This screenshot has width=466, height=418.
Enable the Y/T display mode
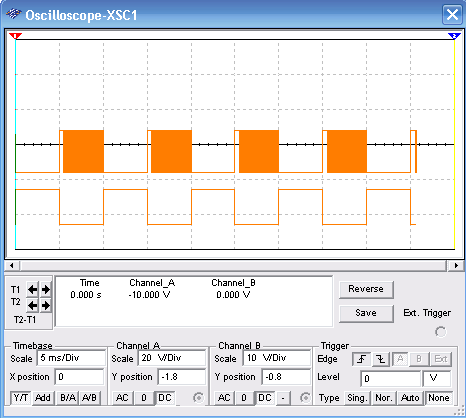[21, 398]
